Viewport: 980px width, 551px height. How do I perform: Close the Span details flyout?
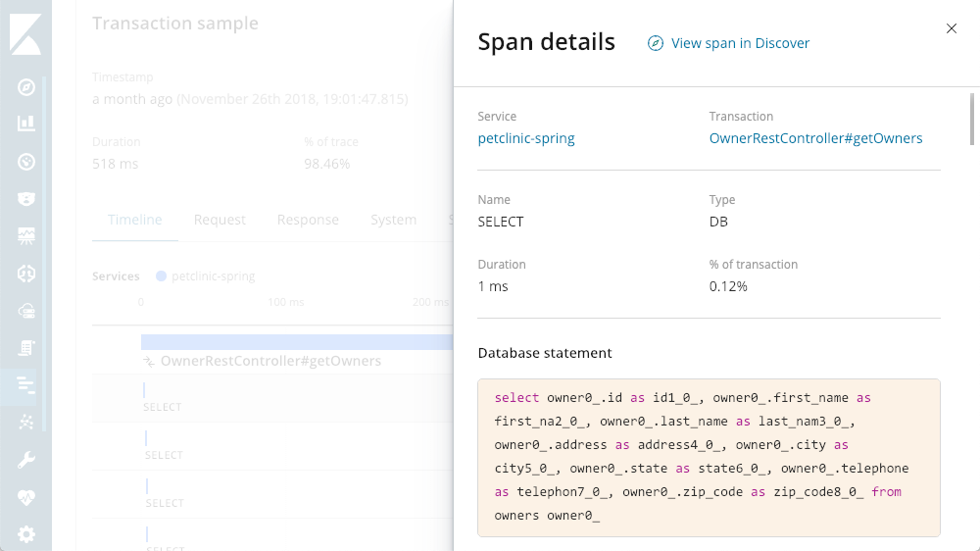(x=952, y=28)
